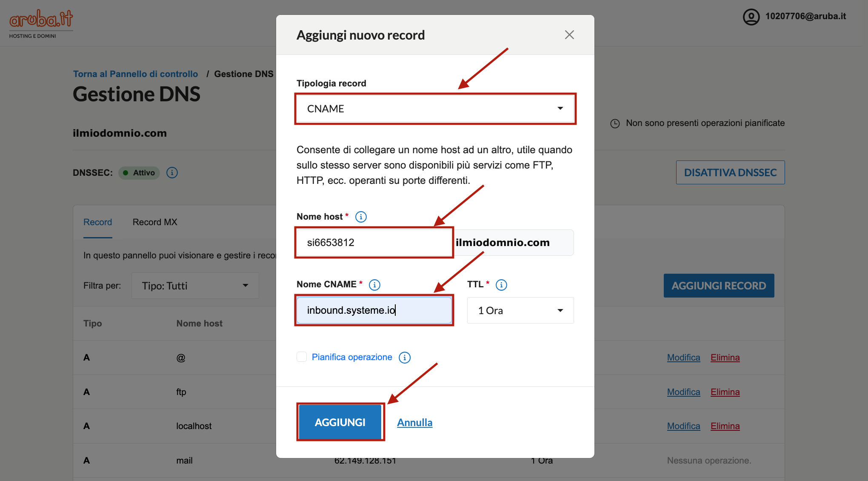Select the Record tab
This screenshot has width=868, height=481.
click(97, 222)
